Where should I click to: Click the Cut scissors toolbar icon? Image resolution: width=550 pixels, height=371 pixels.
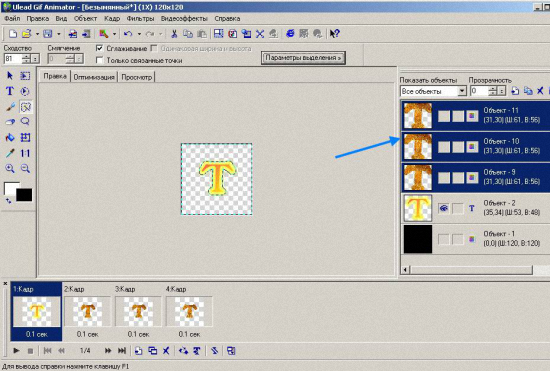coord(174,34)
